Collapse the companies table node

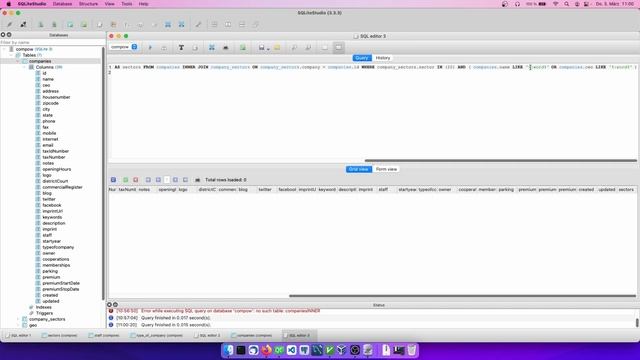coord(18,61)
